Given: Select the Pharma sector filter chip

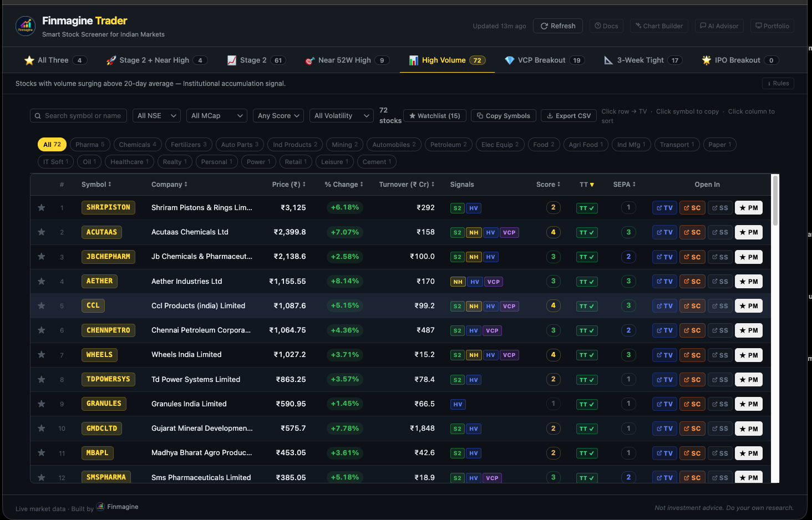Looking at the screenshot, I should coord(90,144).
